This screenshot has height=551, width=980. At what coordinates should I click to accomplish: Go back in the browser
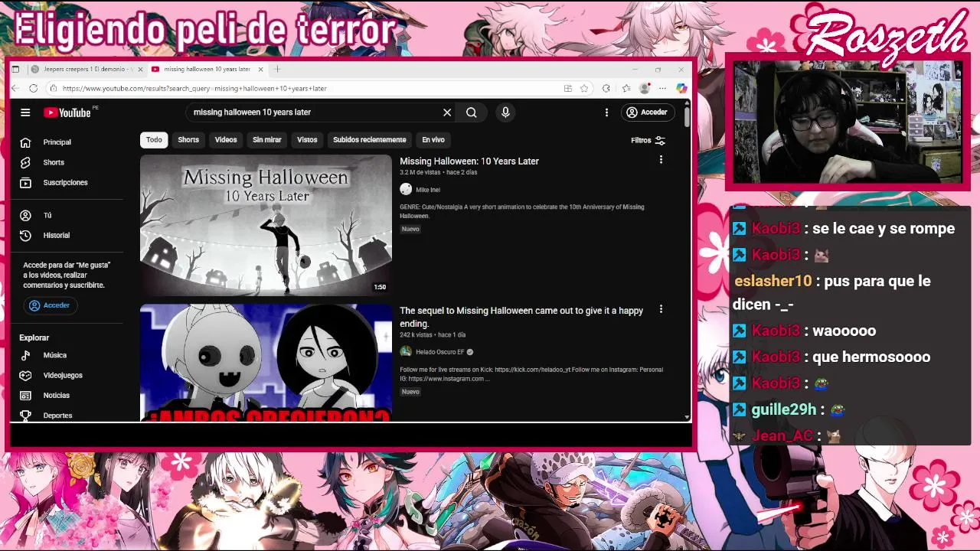(15, 89)
